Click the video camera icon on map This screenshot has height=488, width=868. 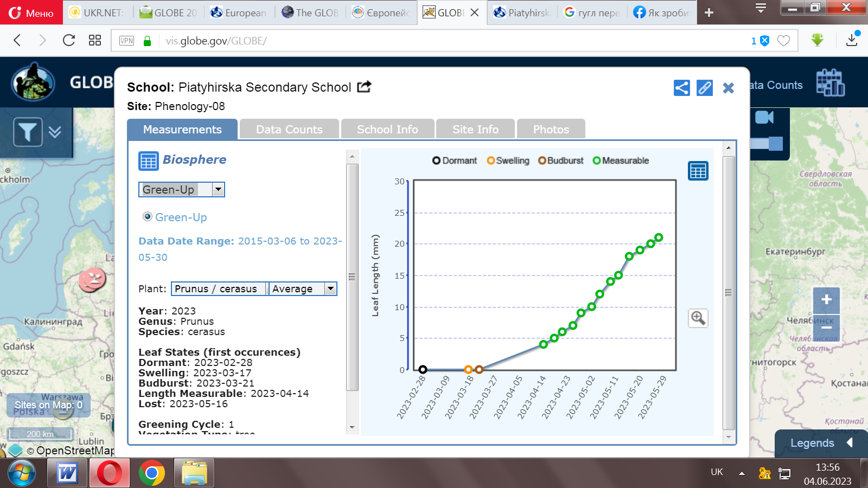pos(764,118)
